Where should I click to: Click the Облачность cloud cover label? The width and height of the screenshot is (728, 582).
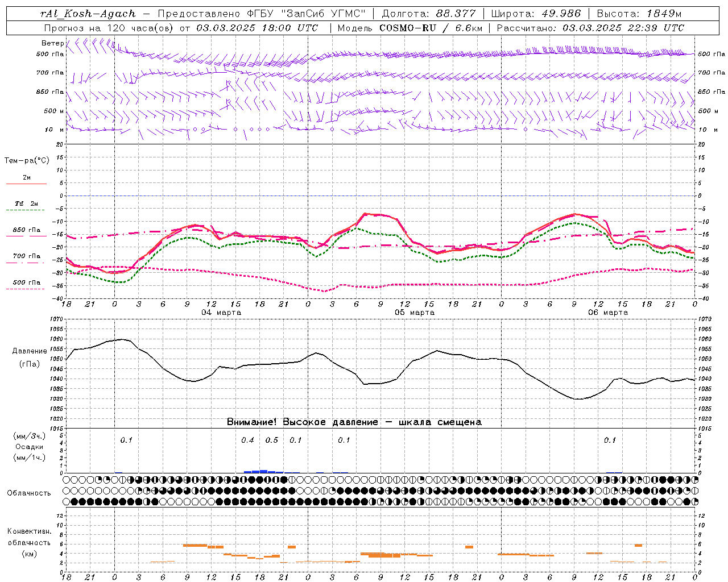tap(29, 493)
